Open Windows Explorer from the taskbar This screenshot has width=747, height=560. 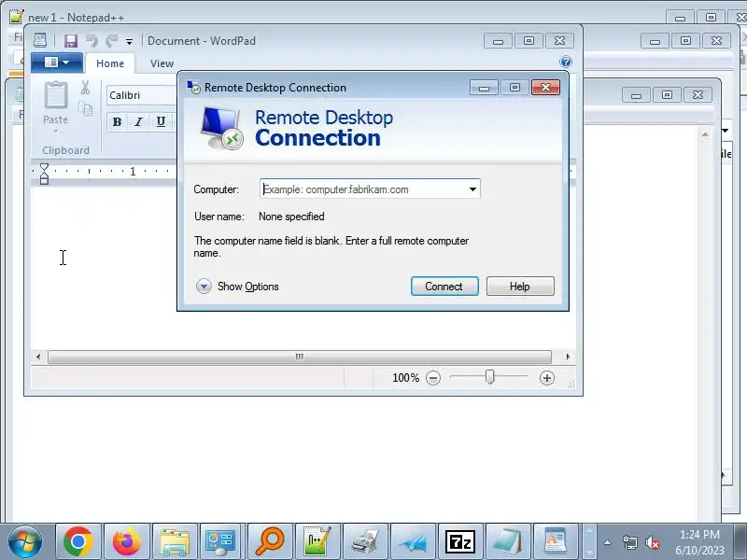[175, 541]
